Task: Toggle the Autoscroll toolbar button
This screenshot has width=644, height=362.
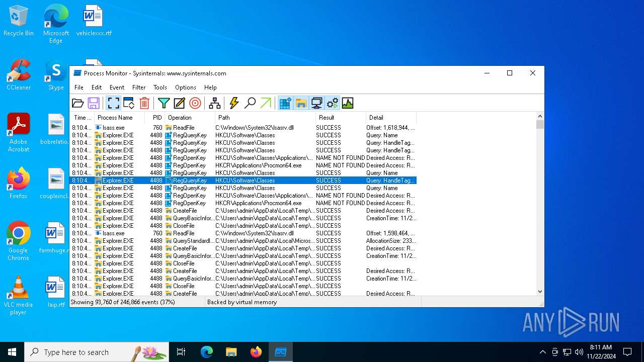Action: click(129, 103)
